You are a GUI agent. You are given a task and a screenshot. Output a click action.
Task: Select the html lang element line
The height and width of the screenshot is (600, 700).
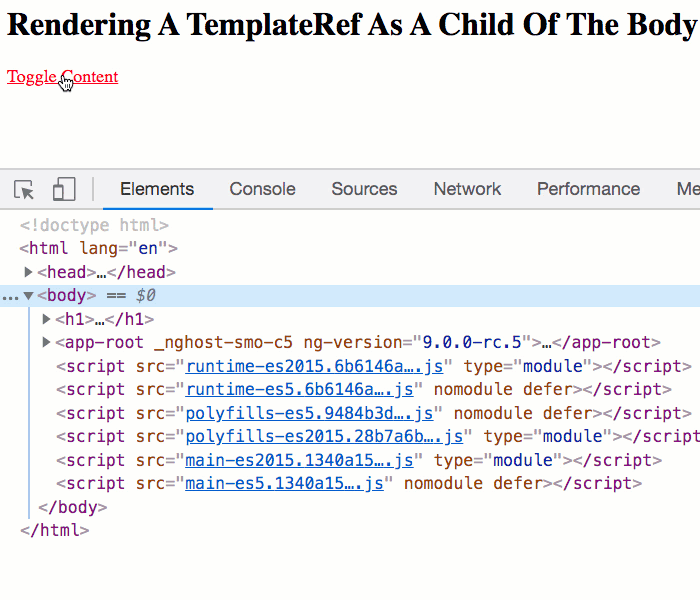[98, 249]
